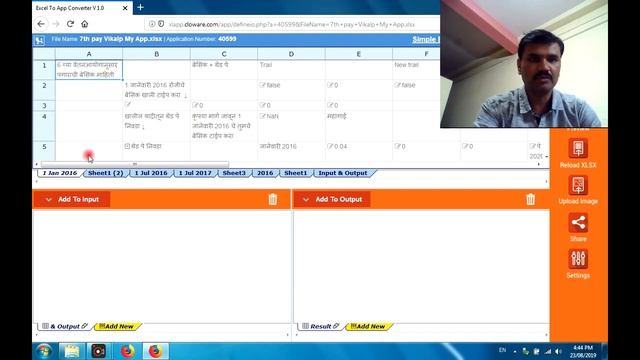Switch to the 1 Jan 2016 sheet tab
Viewport: 640px width, 360px height.
pyautogui.click(x=60, y=173)
